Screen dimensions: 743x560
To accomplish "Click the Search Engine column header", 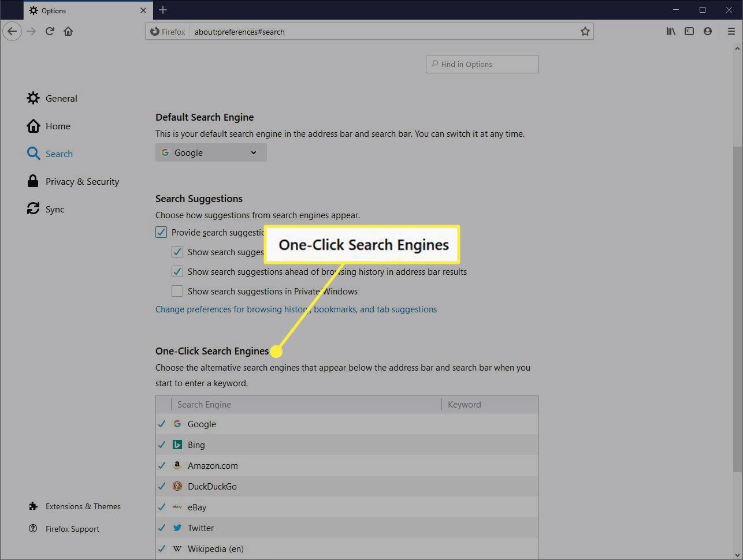I will pos(306,404).
